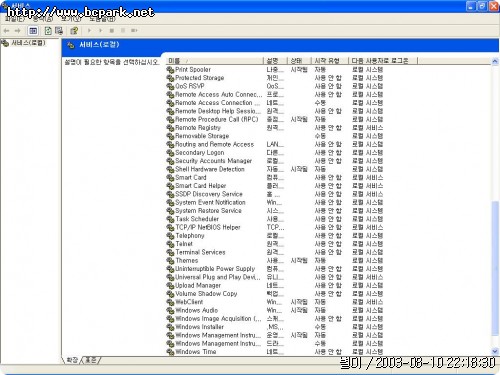The image size is (500, 375).
Task: Select the SSDP Discovery Service name
Action: [x=209, y=194]
